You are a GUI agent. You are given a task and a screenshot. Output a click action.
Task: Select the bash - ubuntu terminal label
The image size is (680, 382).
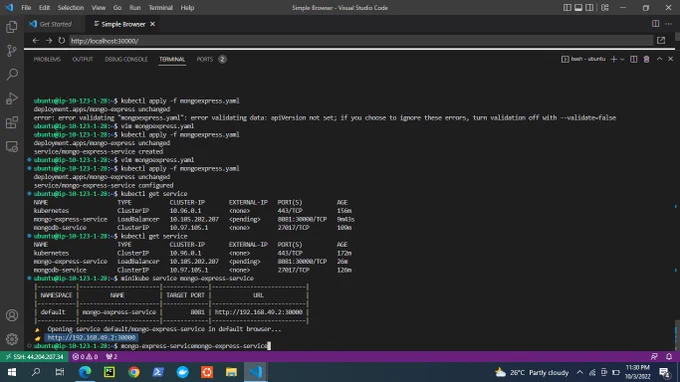[x=583, y=59]
